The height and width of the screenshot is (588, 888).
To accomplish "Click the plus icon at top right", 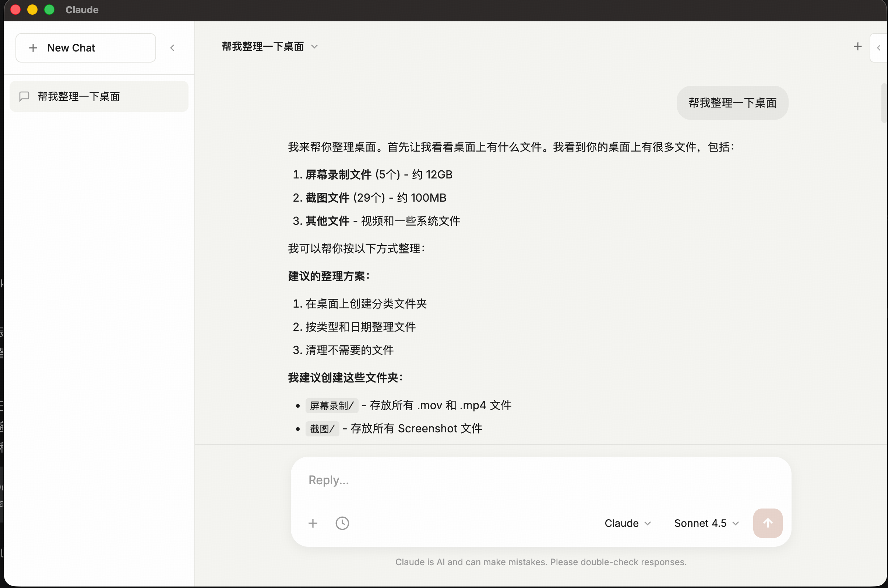I will pyautogui.click(x=857, y=46).
